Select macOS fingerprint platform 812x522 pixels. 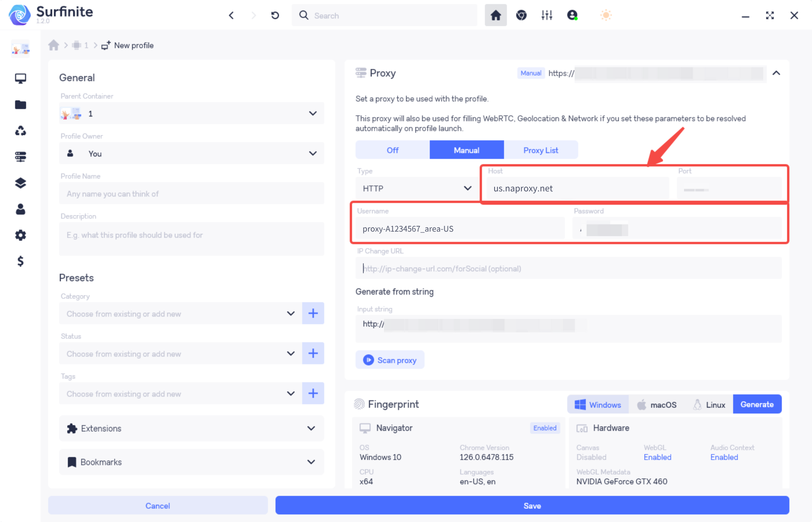[x=657, y=404]
